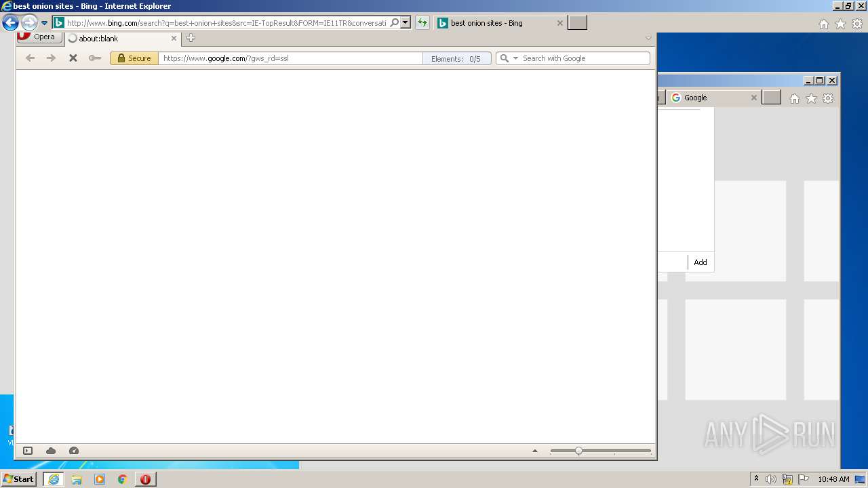Open Opera Link cloud icon
The image size is (868, 488).
(51, 451)
